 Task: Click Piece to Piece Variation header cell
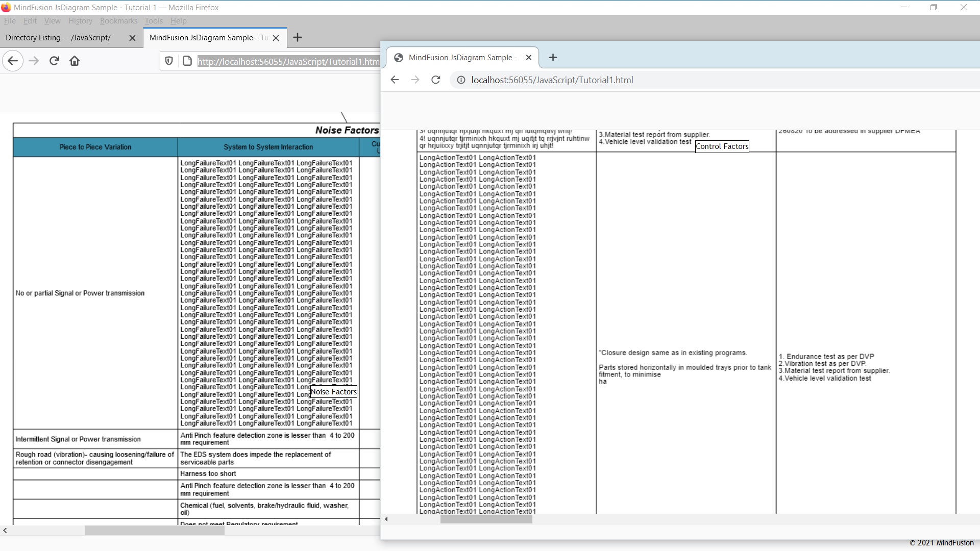click(x=95, y=147)
